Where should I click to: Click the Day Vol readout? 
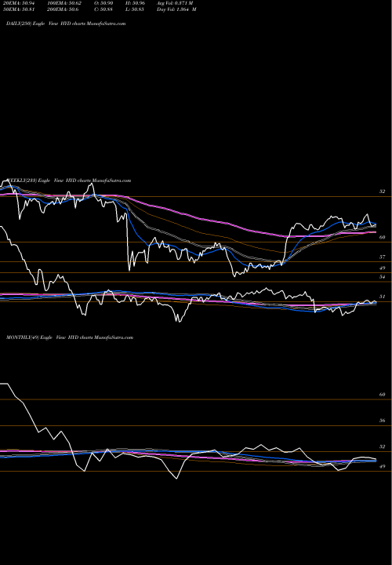176,9
